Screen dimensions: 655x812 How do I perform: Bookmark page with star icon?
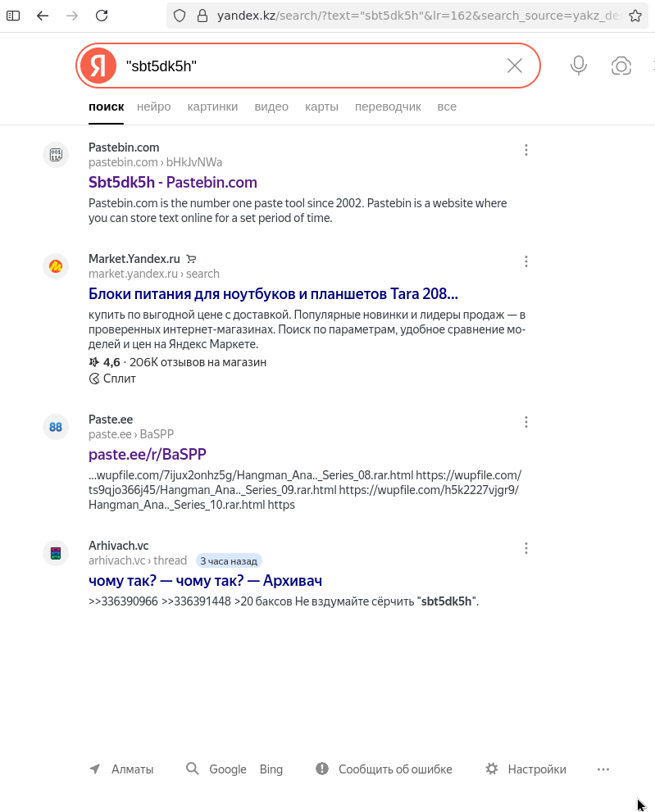click(635, 16)
